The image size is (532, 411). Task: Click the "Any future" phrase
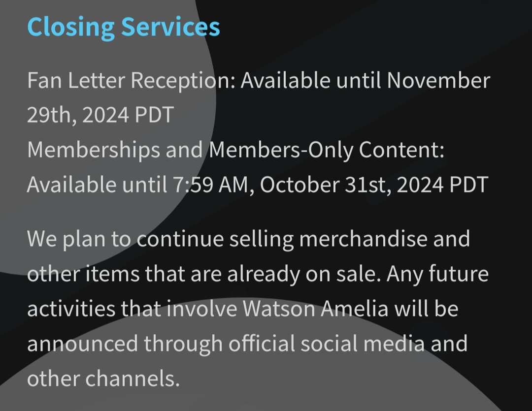pyautogui.click(x=437, y=274)
